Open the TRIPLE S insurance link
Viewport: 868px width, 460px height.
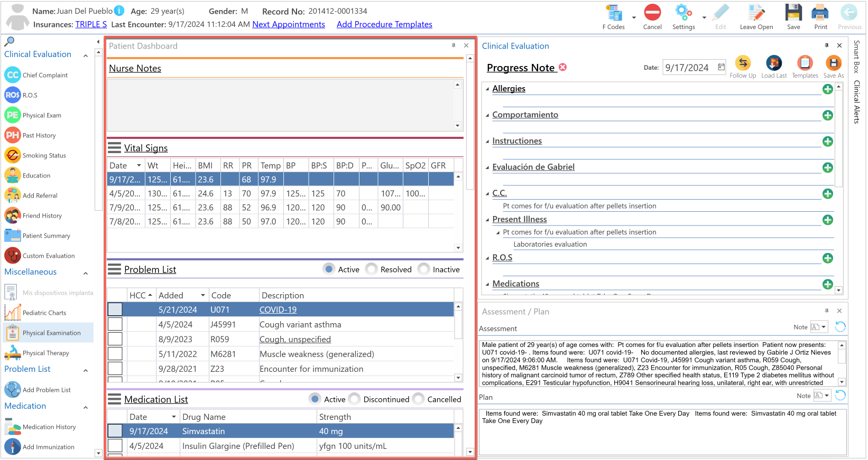(91, 24)
